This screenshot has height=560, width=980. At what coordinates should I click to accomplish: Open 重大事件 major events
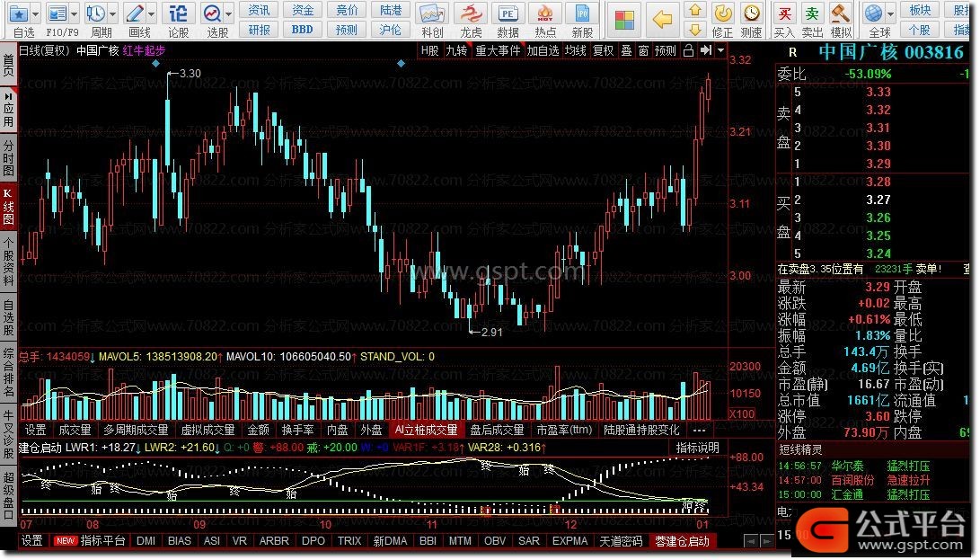coord(498,50)
